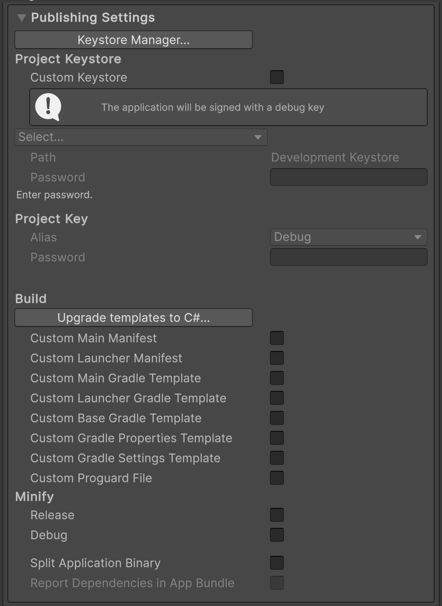The height and width of the screenshot is (606, 442).
Task: Open the Alias Debug dropdown
Action: (349, 237)
